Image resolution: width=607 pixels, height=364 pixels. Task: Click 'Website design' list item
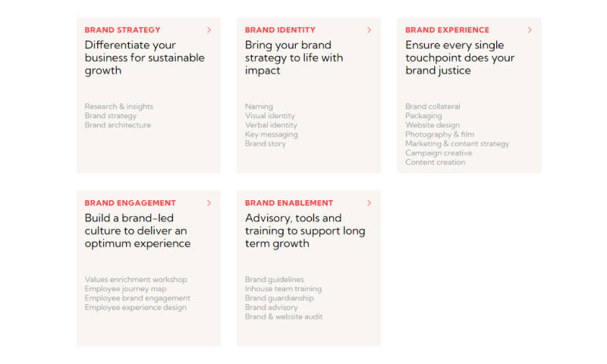pyautogui.click(x=432, y=125)
